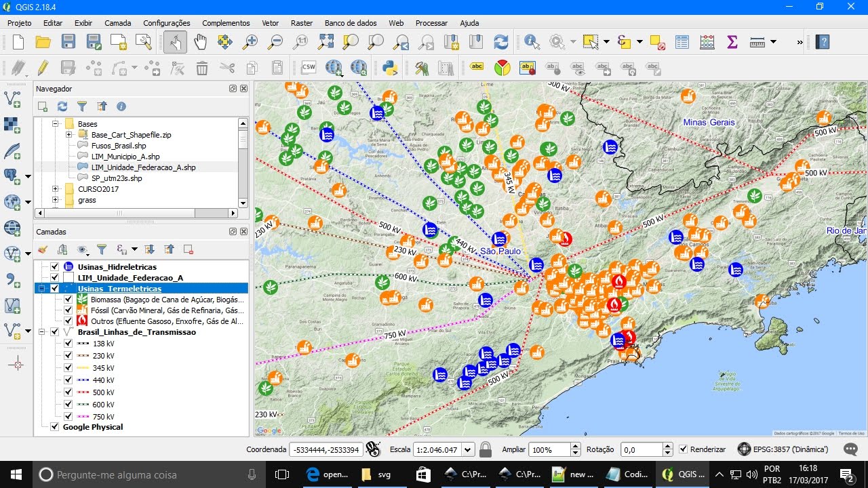The image size is (868, 488).
Task: Click the Zoom In magnifier tool
Action: pyautogui.click(x=250, y=42)
